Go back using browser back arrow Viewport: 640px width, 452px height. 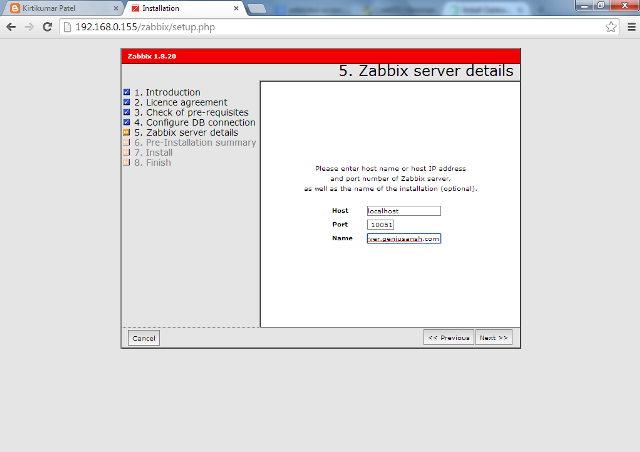click(11, 27)
